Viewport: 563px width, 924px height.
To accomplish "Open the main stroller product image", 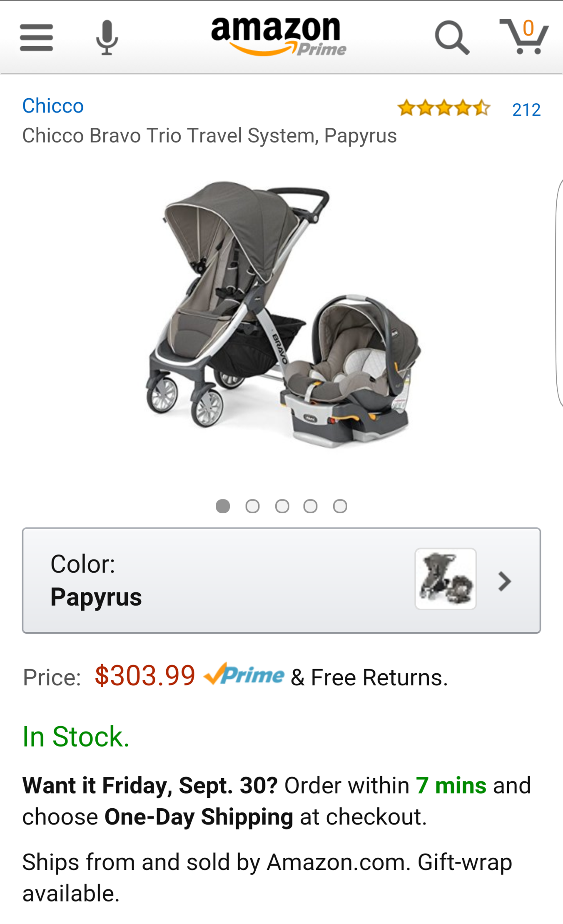I will pos(283,315).
